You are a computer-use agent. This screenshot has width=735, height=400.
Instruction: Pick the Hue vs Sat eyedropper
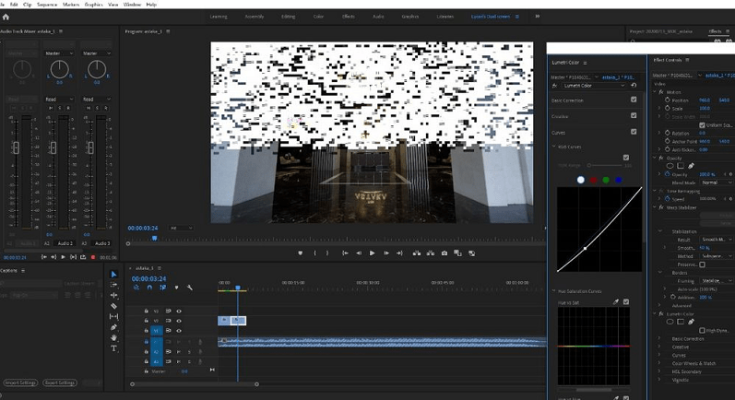[615, 301]
